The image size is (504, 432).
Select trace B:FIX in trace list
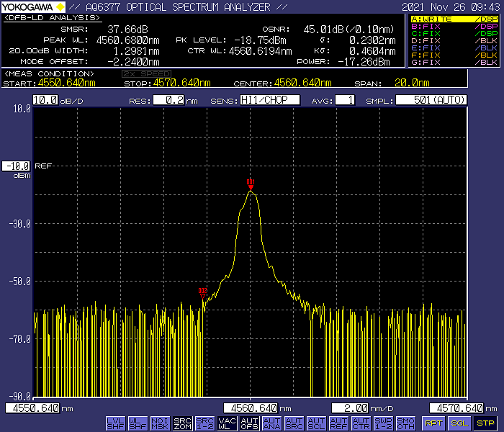454,26
